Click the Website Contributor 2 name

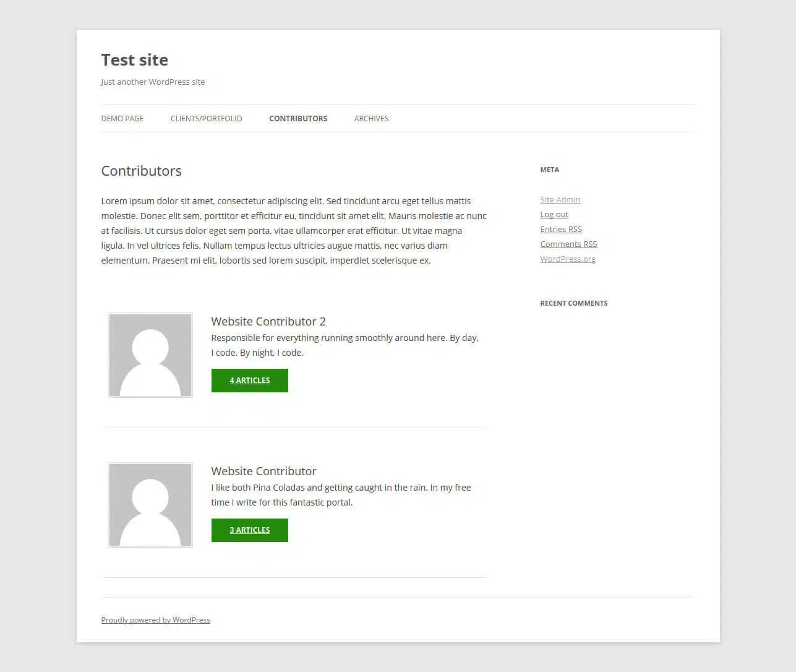pos(268,322)
